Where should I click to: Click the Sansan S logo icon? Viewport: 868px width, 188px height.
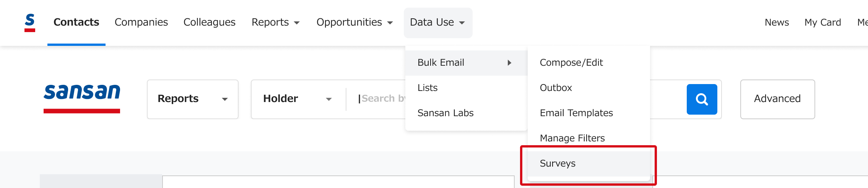[x=30, y=23]
